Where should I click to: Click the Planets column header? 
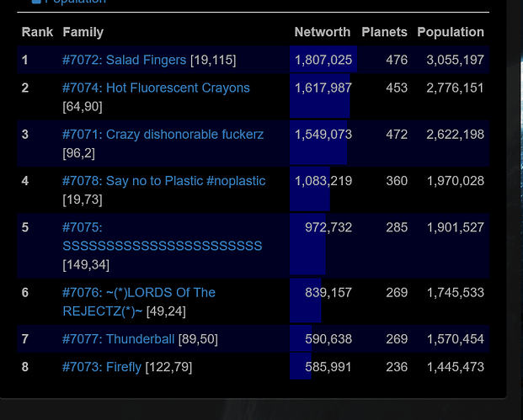[384, 32]
